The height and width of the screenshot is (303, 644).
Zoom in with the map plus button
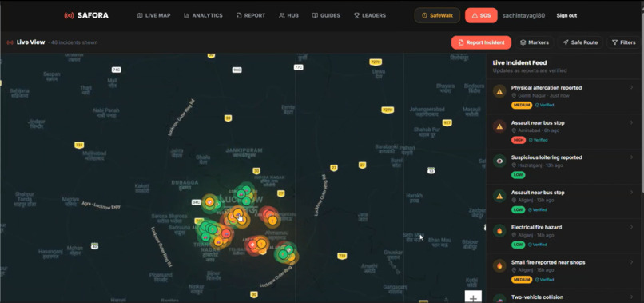pyautogui.click(x=473, y=297)
